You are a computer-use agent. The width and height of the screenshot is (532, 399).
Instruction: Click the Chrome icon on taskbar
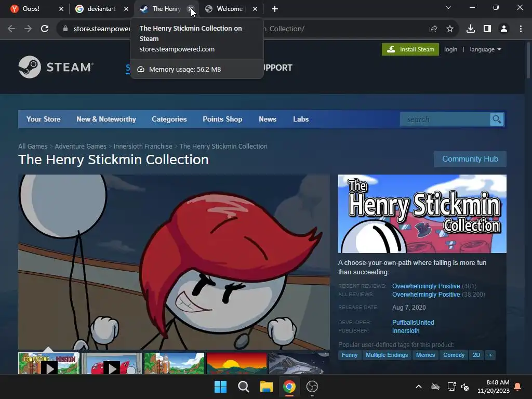(289, 387)
